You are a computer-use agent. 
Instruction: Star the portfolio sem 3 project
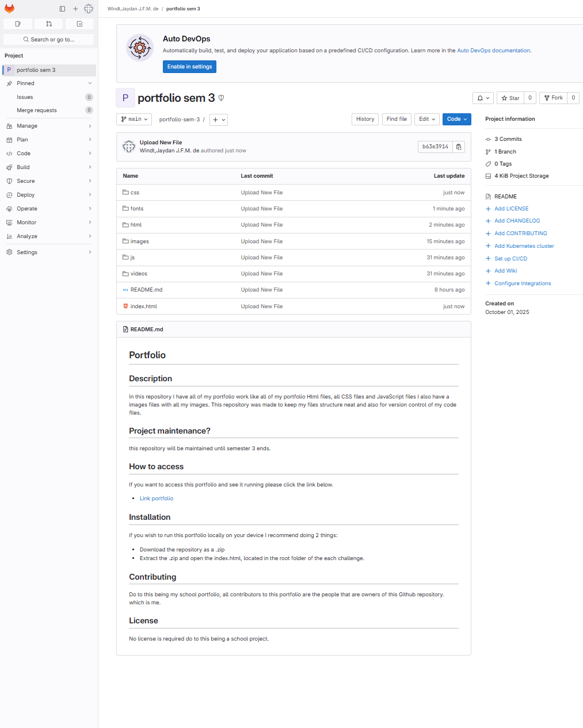[510, 98]
